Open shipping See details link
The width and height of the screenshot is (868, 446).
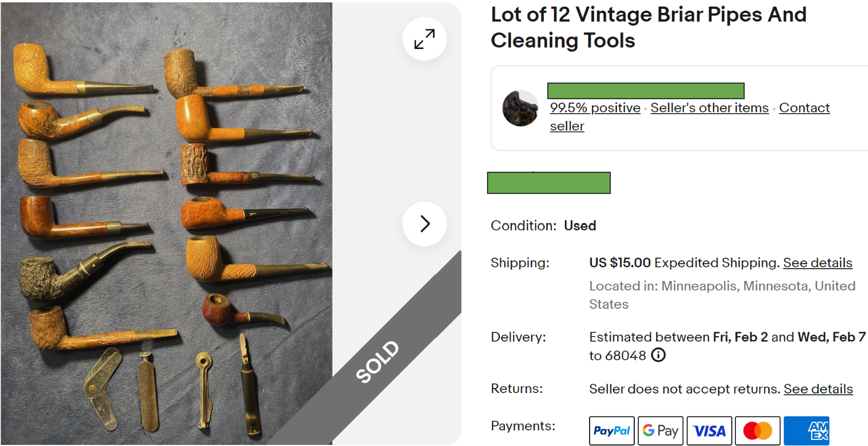[817, 263]
